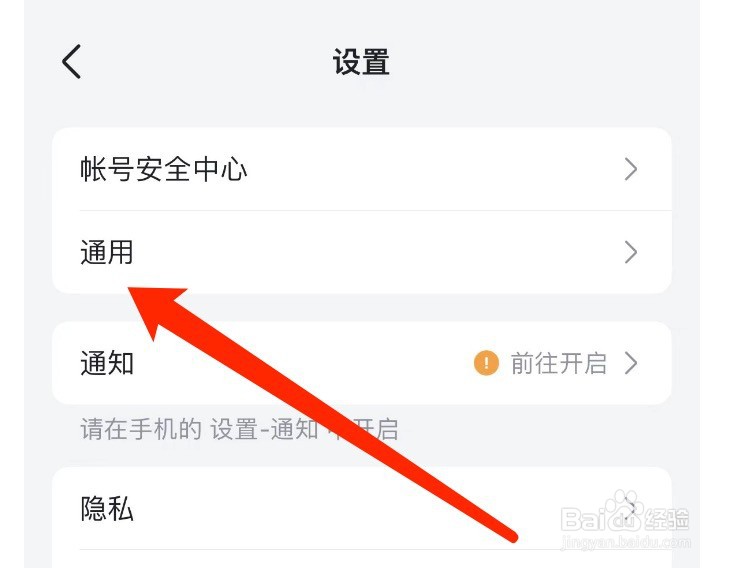Click the red arrow annotation head
732x568 pixels.
[154, 308]
